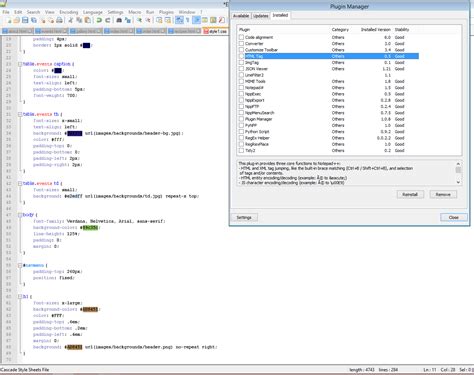Collapse the table.events td fold marker
The image size is (474, 375).
[20, 184]
